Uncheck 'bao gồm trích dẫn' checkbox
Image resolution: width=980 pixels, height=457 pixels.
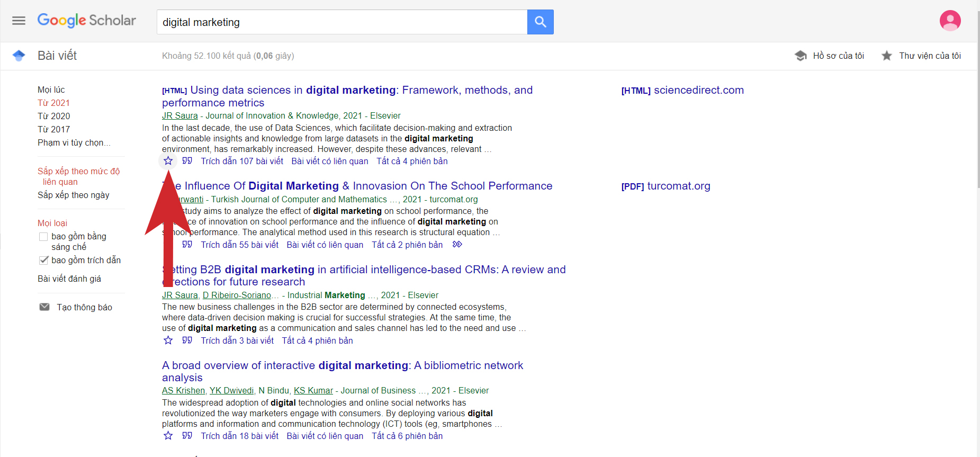(43, 260)
